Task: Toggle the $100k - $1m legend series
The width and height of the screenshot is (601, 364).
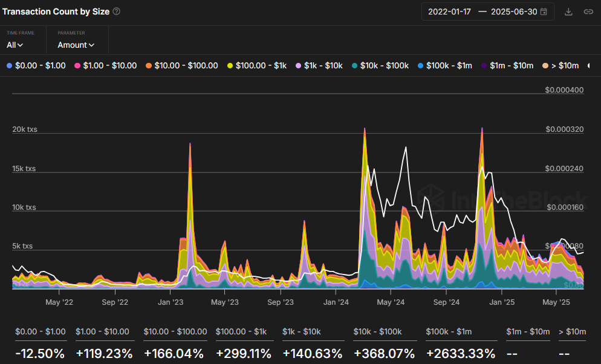Action: (444, 65)
